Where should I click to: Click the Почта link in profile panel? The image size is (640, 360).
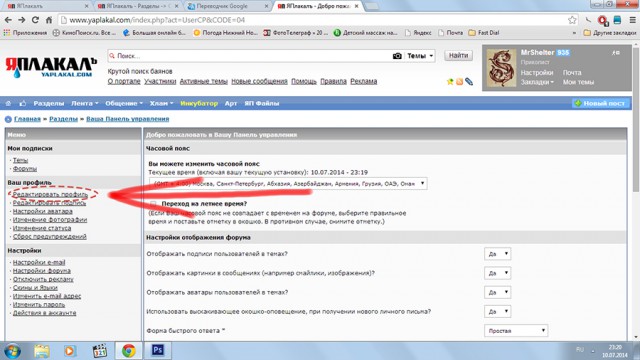572,73
